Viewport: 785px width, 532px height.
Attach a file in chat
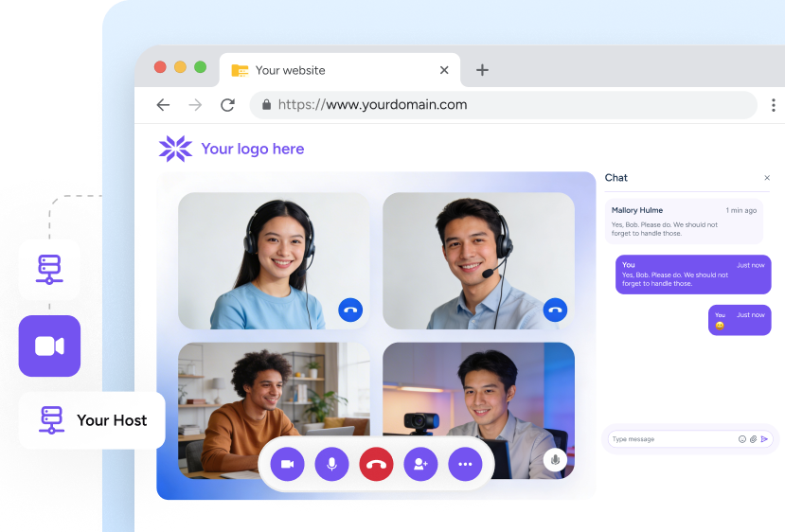(x=753, y=439)
